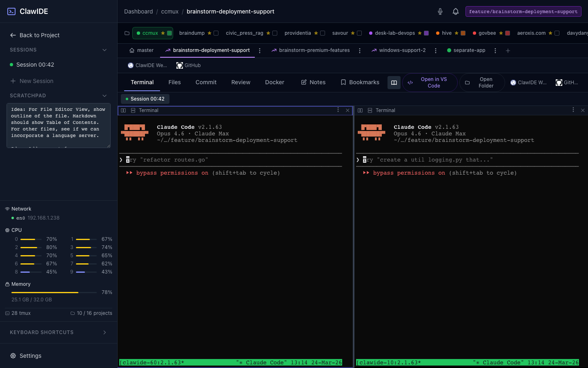Click the microphone icon in the top bar
This screenshot has width=588, height=368.
(x=440, y=11)
